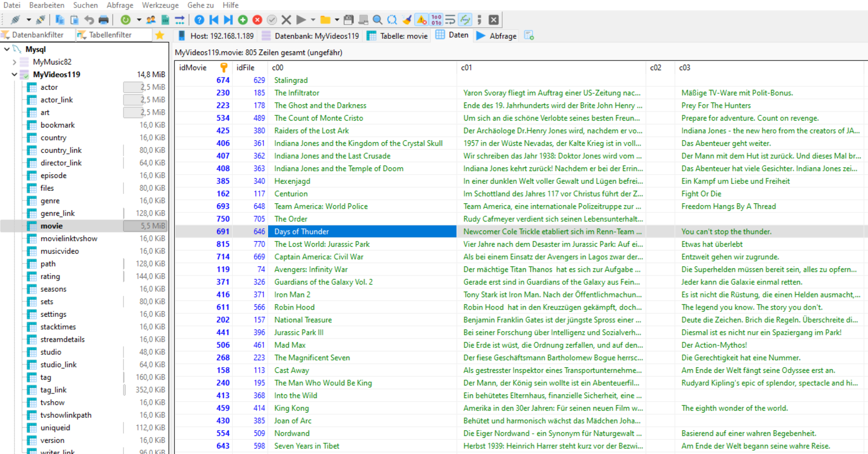868x454 pixels.
Task: Select the 'Mad Max' title cell
Action: coord(362,345)
